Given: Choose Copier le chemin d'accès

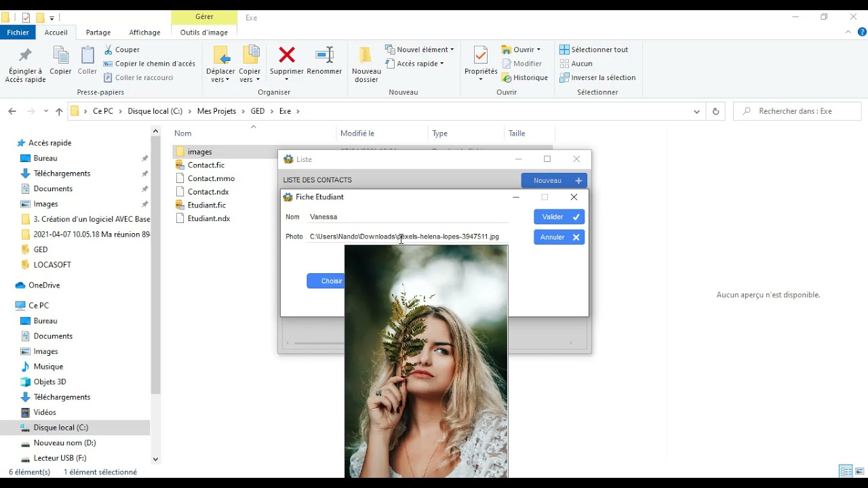Looking at the screenshot, I should click(149, 64).
